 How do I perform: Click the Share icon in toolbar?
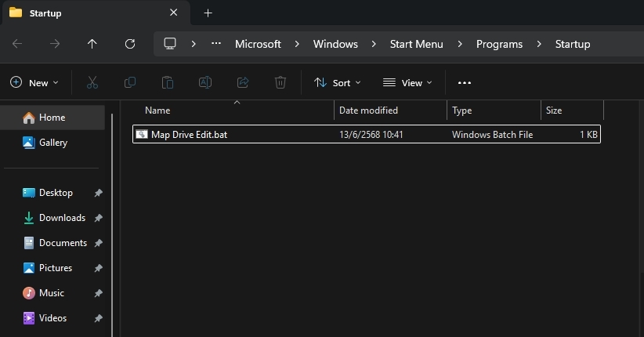pyautogui.click(x=243, y=82)
